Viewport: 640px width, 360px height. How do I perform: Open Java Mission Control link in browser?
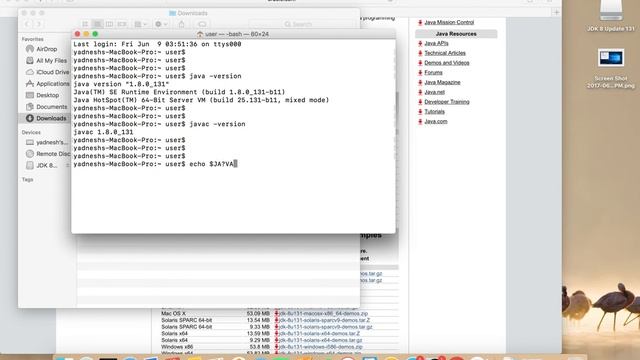pyautogui.click(x=449, y=22)
